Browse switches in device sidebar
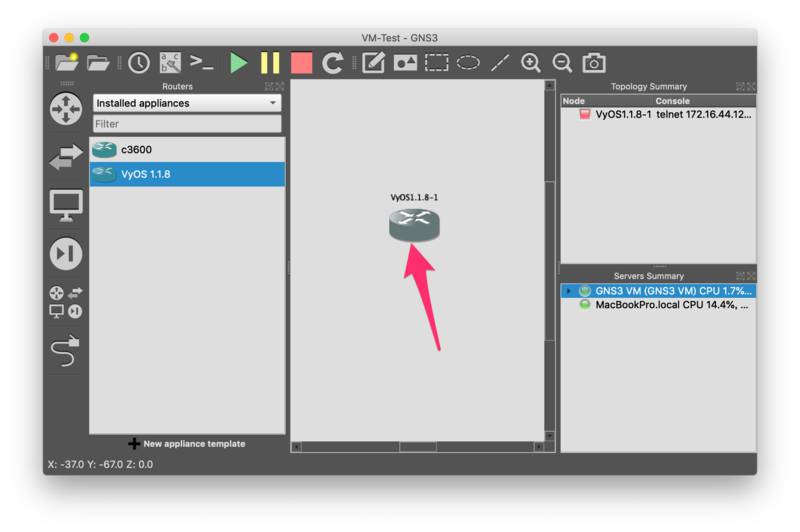This screenshot has height=532, width=800. pos(66,157)
